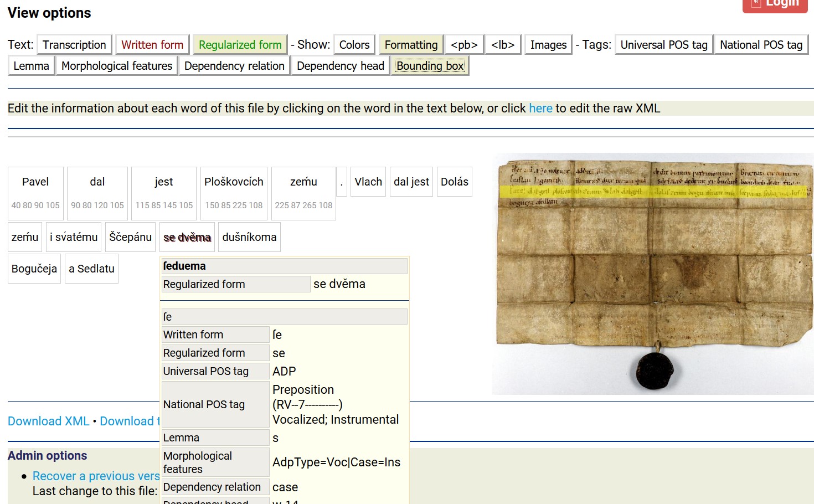Toggle Regularized form text view

pyautogui.click(x=240, y=45)
